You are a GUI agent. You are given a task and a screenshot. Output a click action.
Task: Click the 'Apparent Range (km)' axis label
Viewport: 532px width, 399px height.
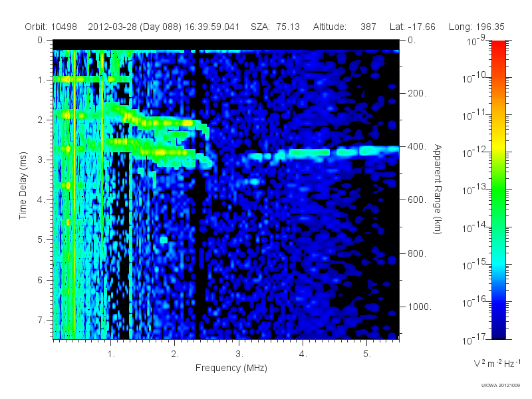pyautogui.click(x=438, y=189)
